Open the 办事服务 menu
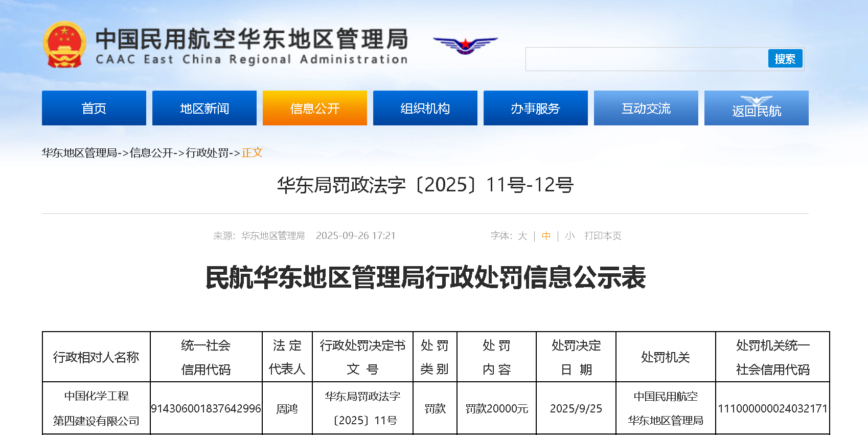Viewport: 868px width, 435px height. click(x=536, y=108)
